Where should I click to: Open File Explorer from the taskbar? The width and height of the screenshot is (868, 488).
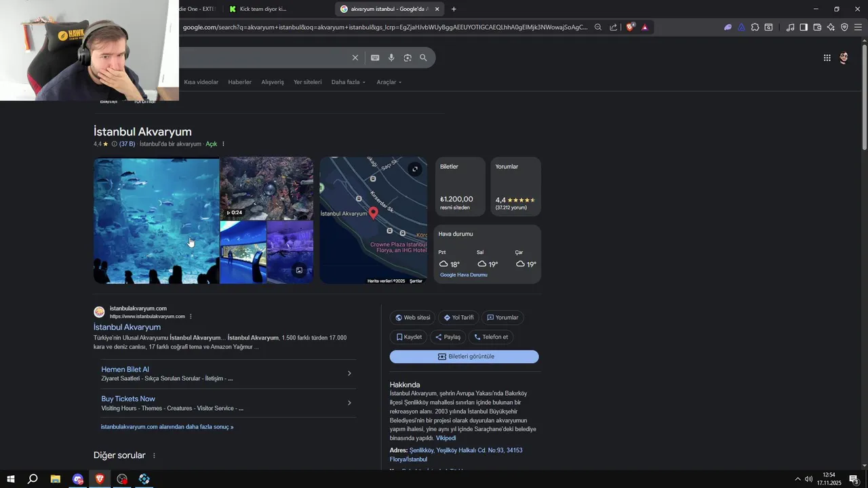tap(56, 479)
